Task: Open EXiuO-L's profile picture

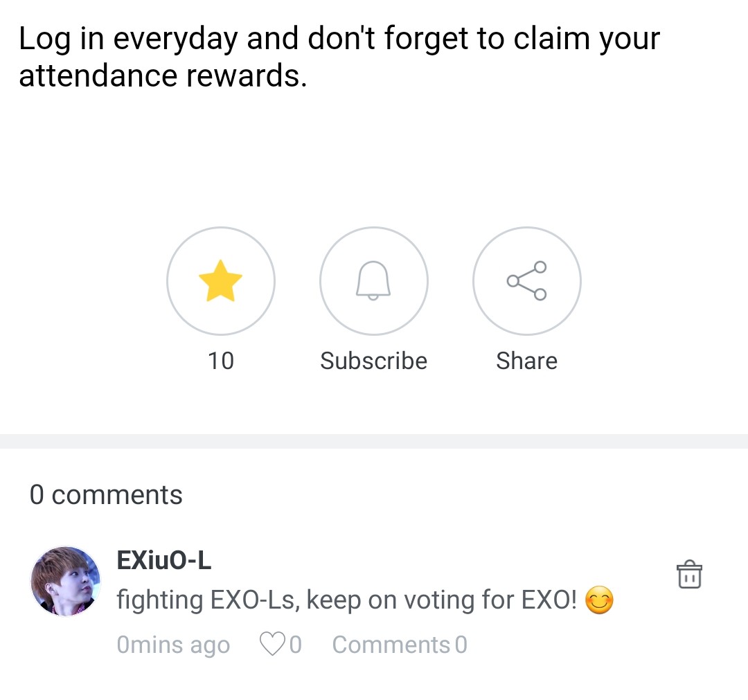Action: (66, 581)
